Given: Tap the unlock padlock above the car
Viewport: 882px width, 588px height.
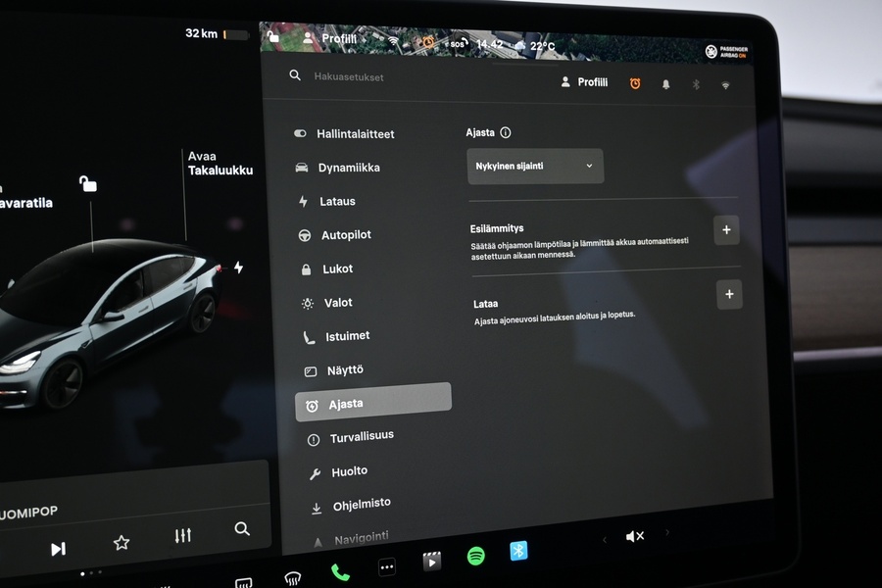Looking at the screenshot, I should click(x=86, y=184).
